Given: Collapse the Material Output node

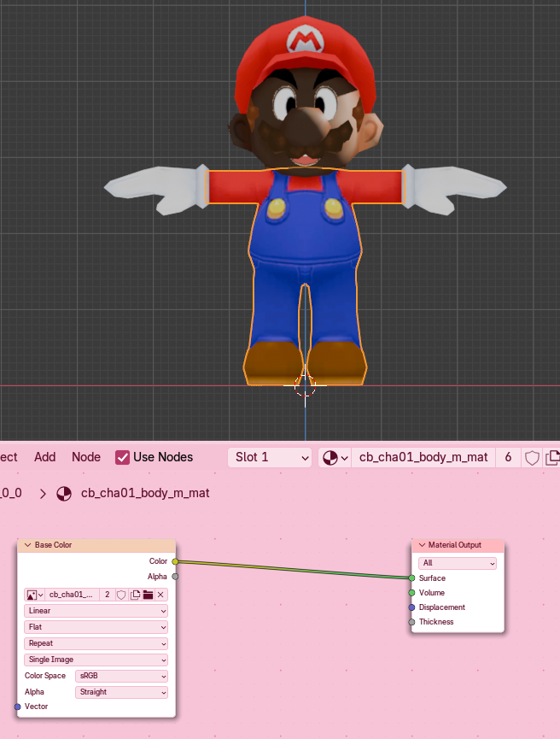Looking at the screenshot, I should [x=422, y=545].
